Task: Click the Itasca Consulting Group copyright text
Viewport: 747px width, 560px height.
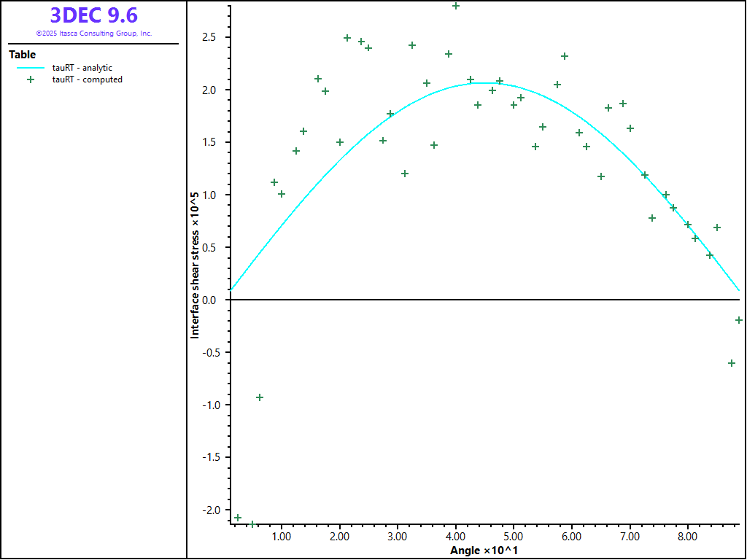Action: pos(94,34)
